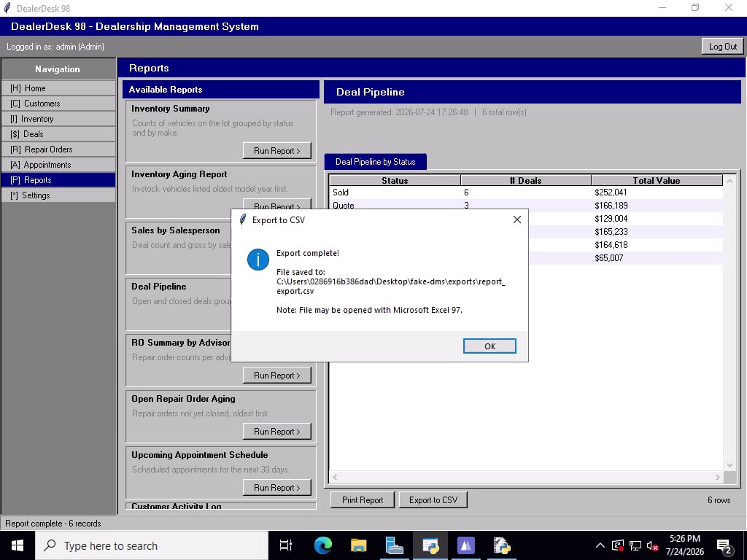
Task: Switch to Deal Pipeline by Status tab
Action: tap(376, 161)
